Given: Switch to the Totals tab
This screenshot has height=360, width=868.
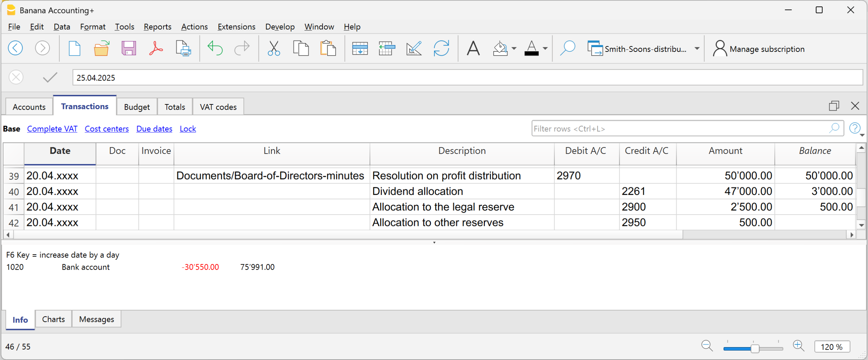Looking at the screenshot, I should click(x=175, y=106).
